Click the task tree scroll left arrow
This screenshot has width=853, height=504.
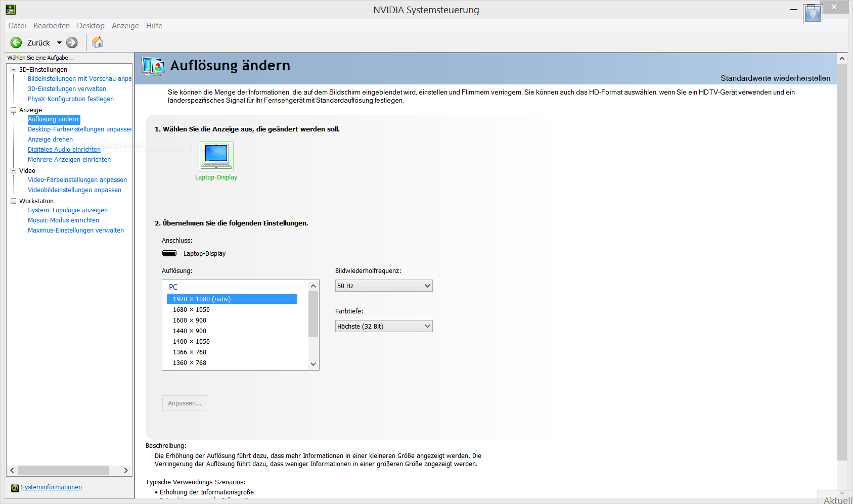12,470
